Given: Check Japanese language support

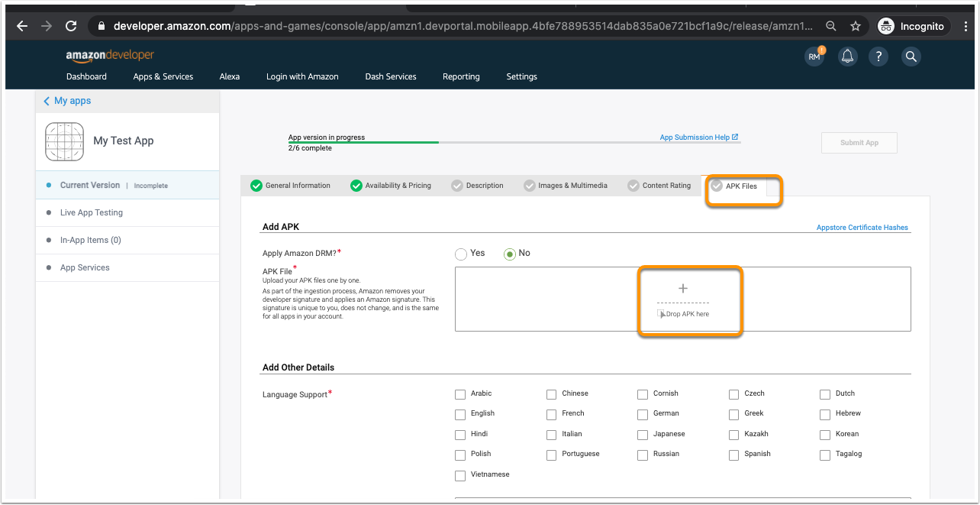Looking at the screenshot, I should coord(643,435).
